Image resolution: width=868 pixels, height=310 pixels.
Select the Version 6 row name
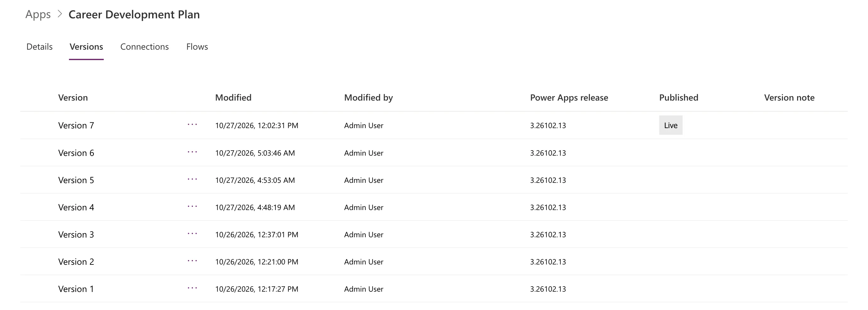tap(76, 153)
